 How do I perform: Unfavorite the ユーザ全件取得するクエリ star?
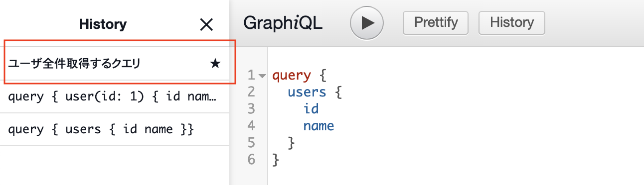click(215, 64)
